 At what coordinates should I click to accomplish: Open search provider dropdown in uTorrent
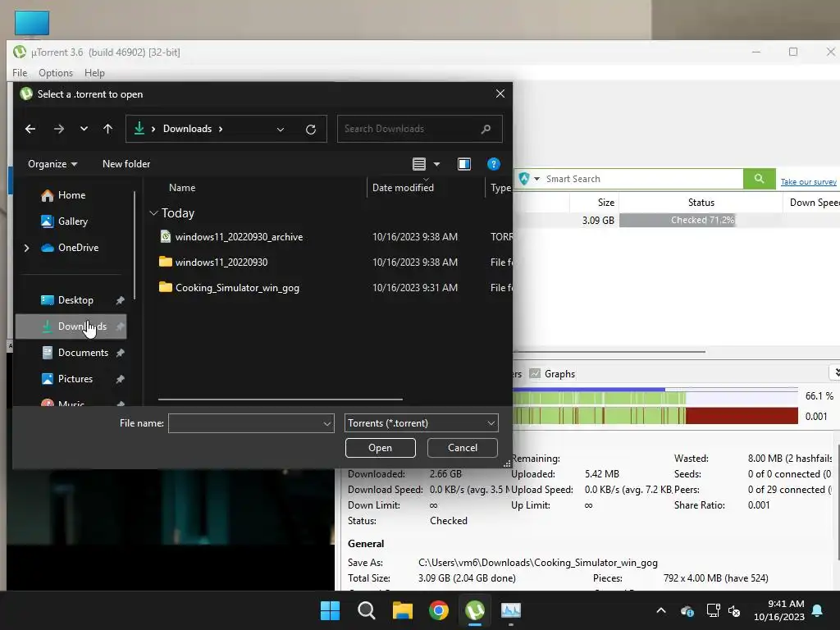[x=536, y=178]
